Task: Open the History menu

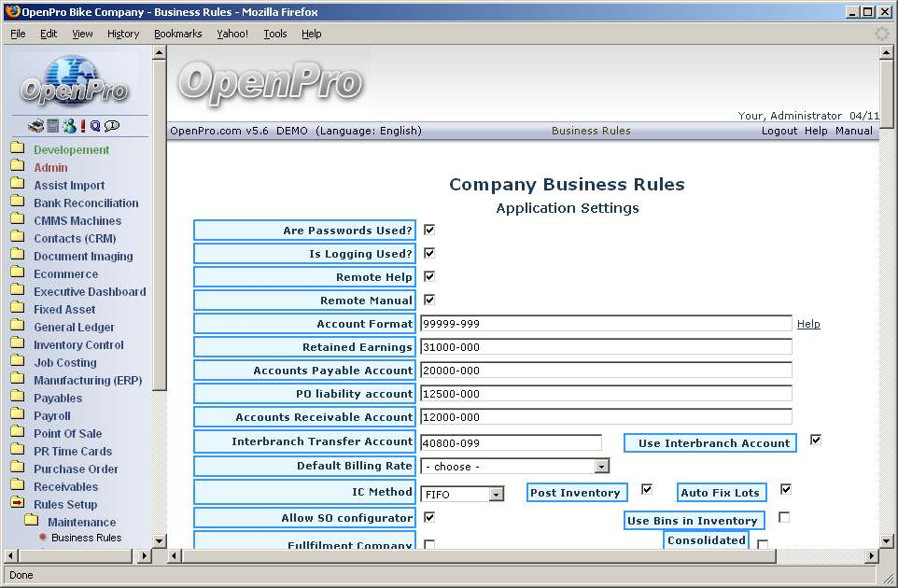Action: tap(122, 34)
